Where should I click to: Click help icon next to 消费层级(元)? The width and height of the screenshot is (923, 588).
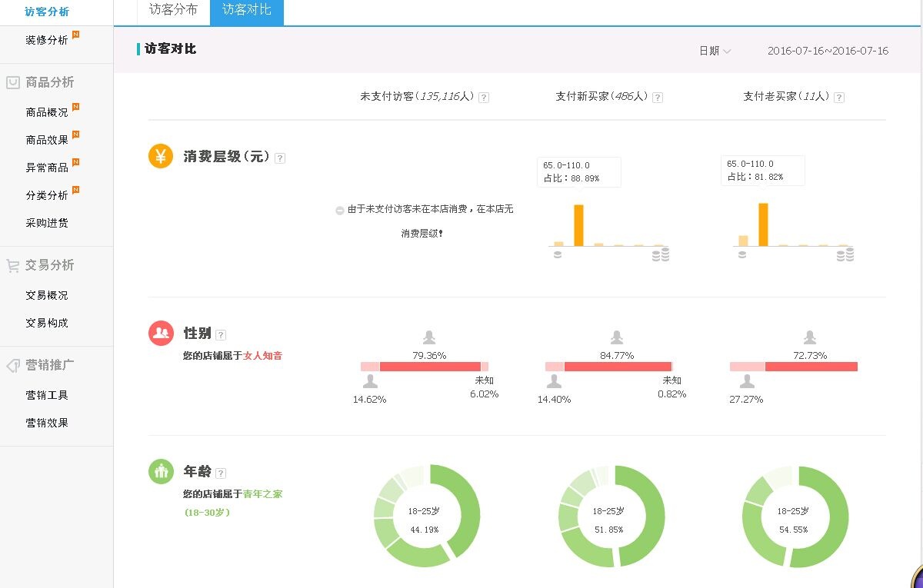pyautogui.click(x=280, y=158)
